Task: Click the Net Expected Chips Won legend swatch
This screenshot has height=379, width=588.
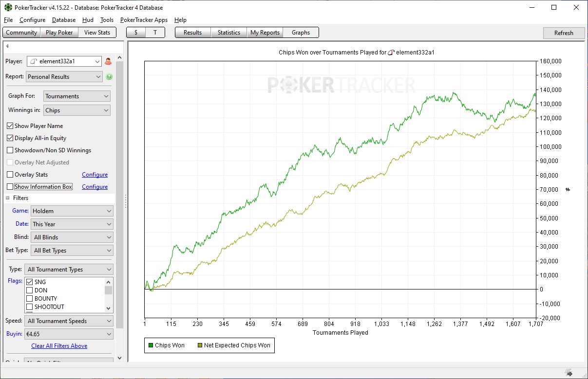Action: click(200, 345)
